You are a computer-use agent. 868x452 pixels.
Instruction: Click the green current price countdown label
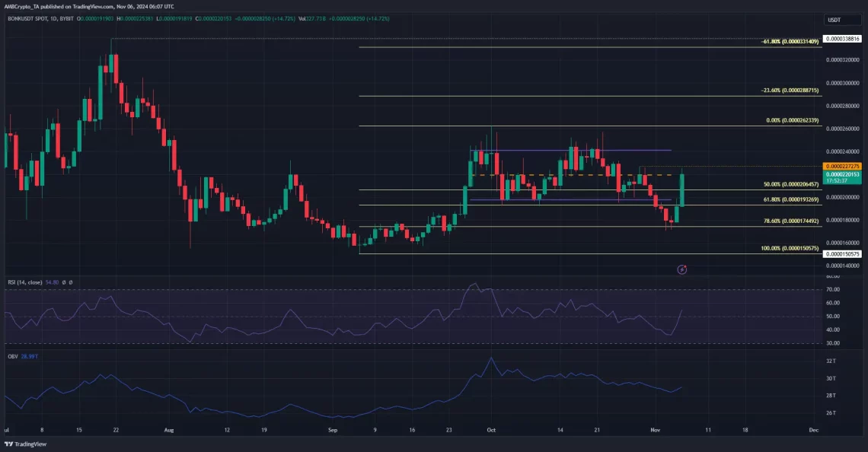tap(842, 178)
